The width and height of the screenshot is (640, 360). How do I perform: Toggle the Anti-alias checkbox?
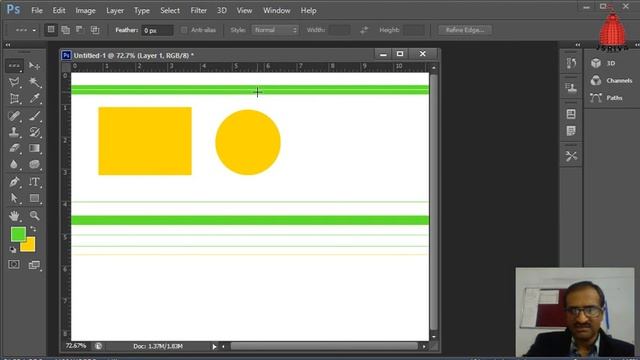[184, 30]
